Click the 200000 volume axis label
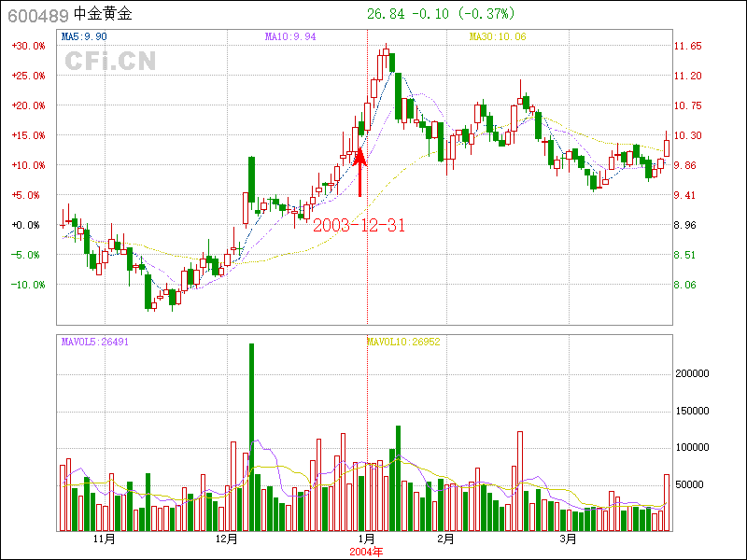The image size is (747, 560). 695,373
